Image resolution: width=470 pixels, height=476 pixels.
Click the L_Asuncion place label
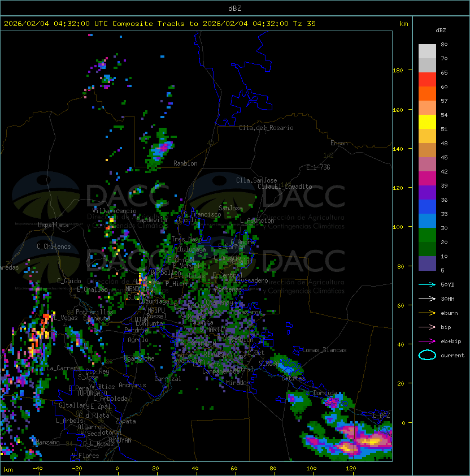pos(257,220)
